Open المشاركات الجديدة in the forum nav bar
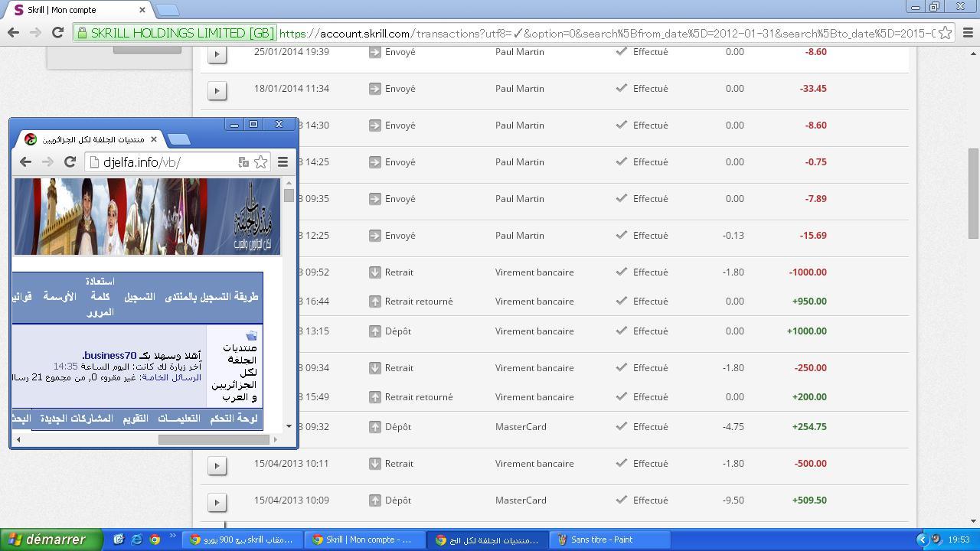Screen dimensions: 980x551 [x=77, y=419]
